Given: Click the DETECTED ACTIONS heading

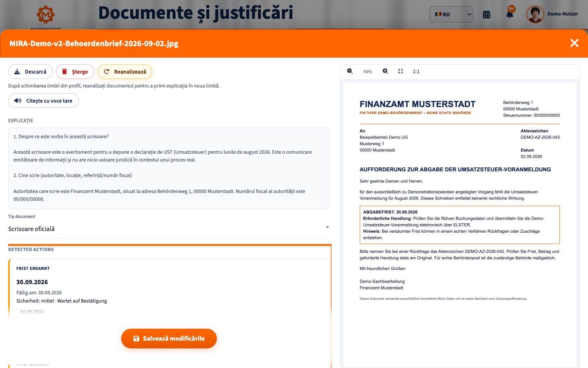Looking at the screenshot, I should (31, 249).
